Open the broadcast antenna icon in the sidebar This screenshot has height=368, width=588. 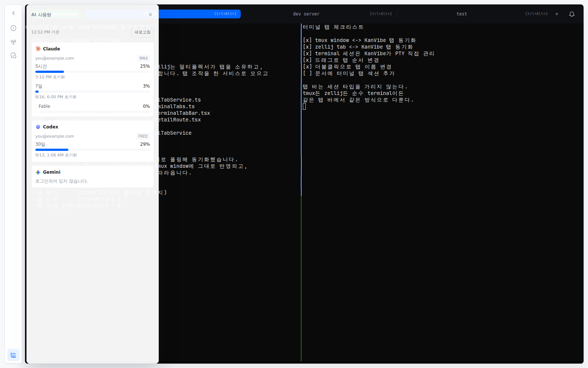(x=13, y=42)
